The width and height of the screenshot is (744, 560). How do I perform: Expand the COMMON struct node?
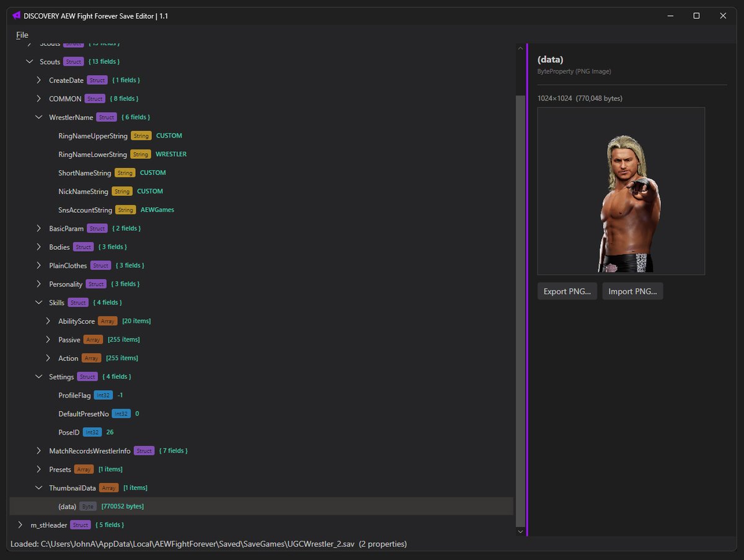(38, 99)
